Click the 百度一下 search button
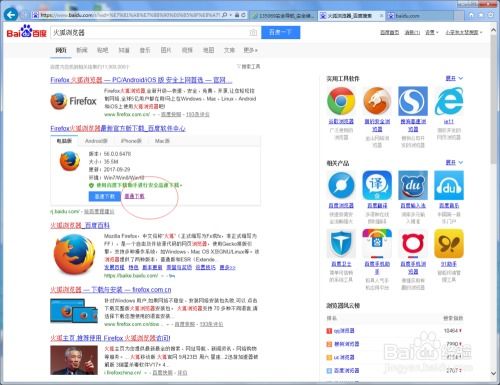Image resolution: width=500 pixels, height=385 pixels. pos(281,32)
